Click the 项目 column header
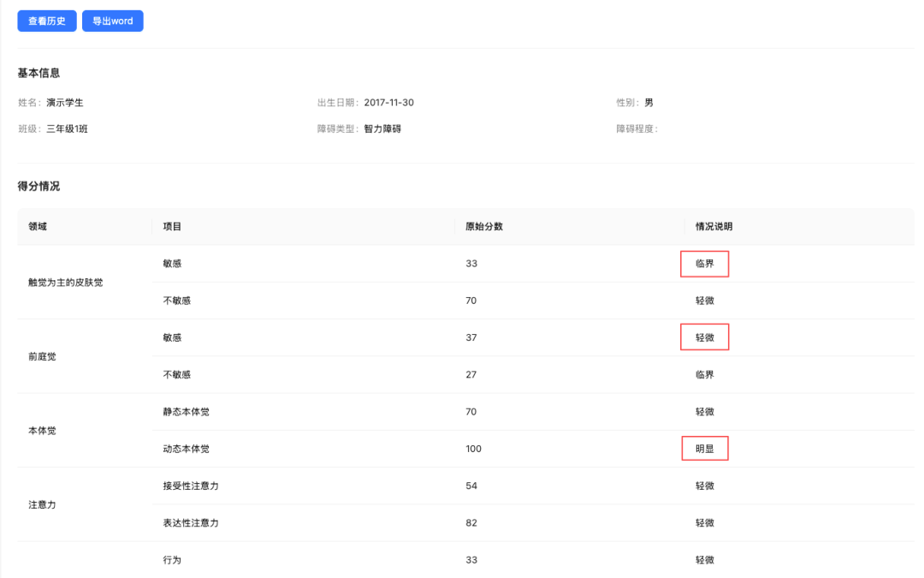Screen dimensions: 924x578 coord(172,226)
